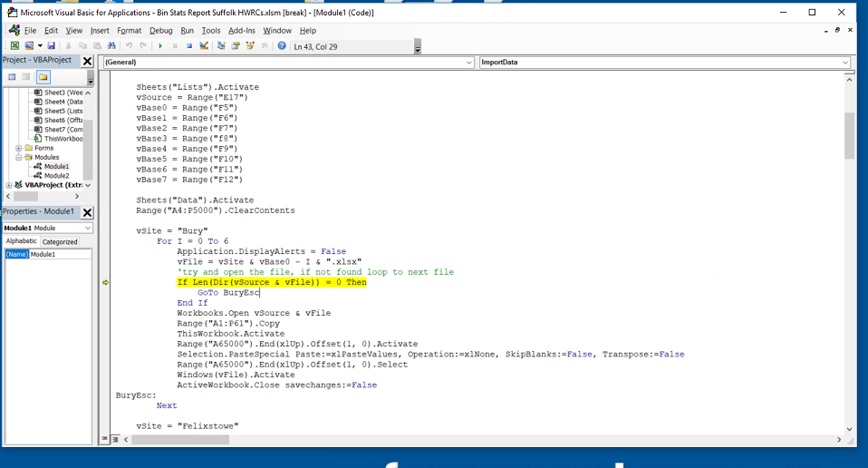Image resolution: width=868 pixels, height=468 pixels.
Task: Click the View Microsoft Excel icon
Action: pos(14,45)
